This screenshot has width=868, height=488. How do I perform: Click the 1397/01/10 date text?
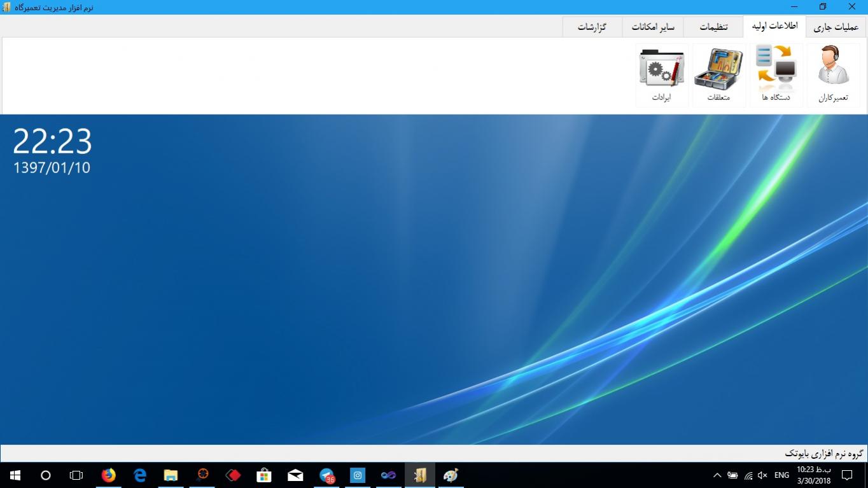(x=52, y=168)
